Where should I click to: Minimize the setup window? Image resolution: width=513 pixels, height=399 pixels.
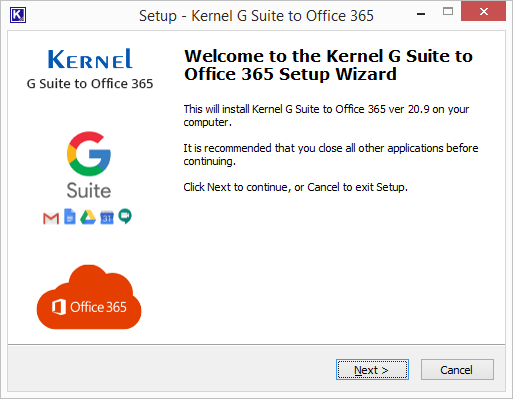[x=421, y=14]
